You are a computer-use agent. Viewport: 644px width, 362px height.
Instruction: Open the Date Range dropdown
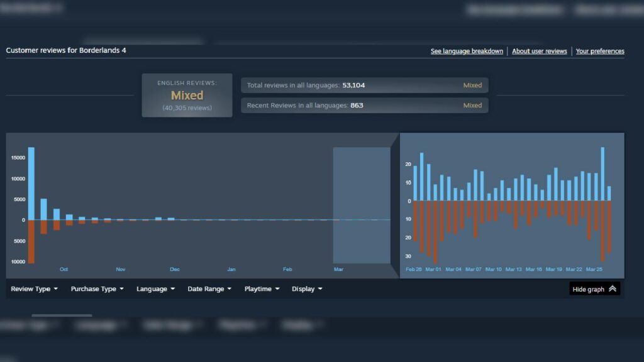(209, 289)
